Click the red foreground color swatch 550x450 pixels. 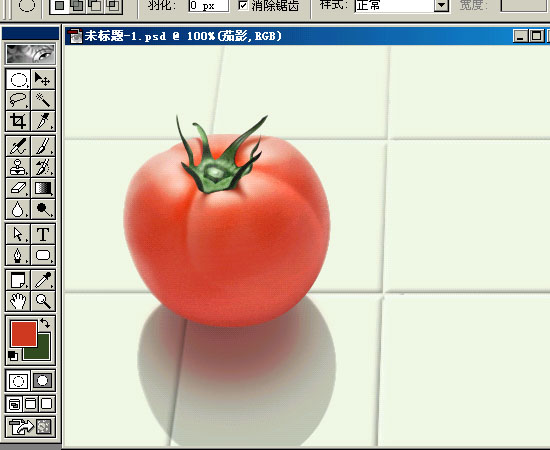click(x=24, y=334)
